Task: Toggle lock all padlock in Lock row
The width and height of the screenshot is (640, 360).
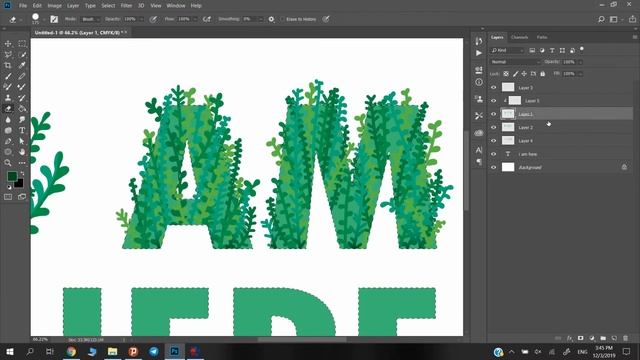Action: pos(542,74)
